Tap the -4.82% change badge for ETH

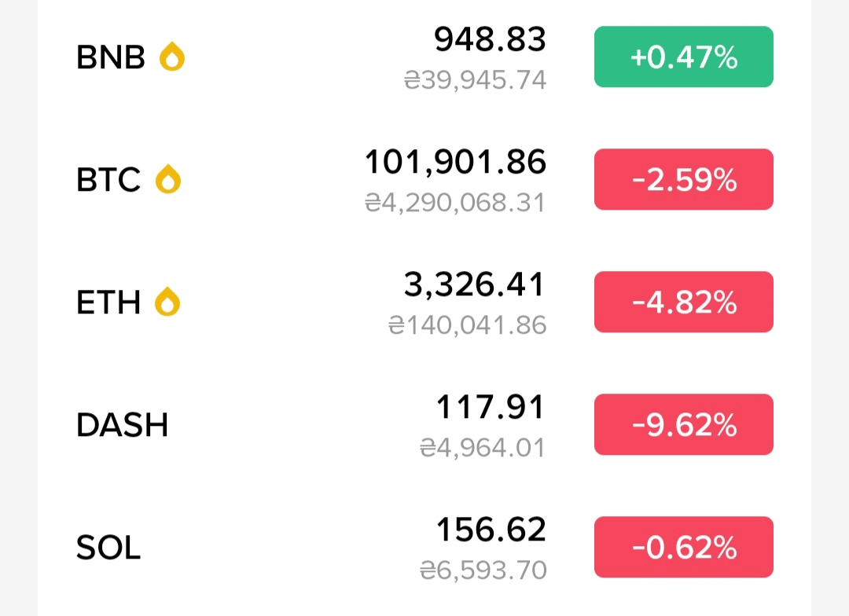pos(683,302)
